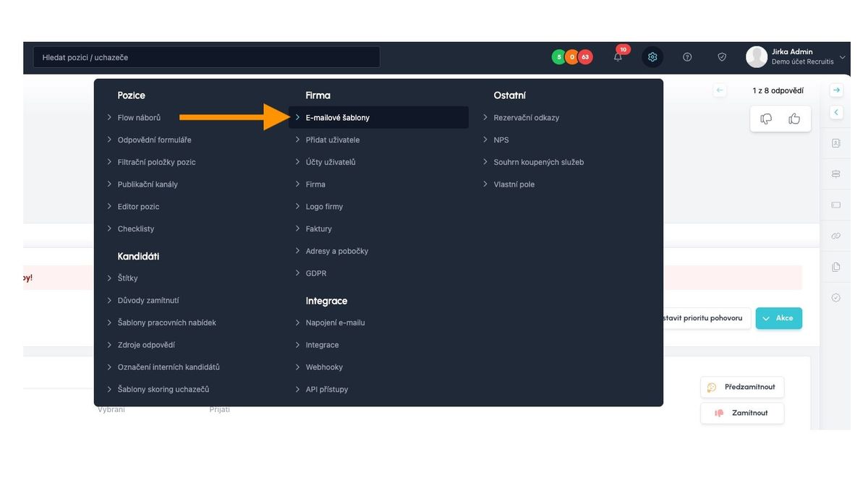Viewport: 868px width, 488px height.
Task: Open Webhooky integration settings
Action: (324, 367)
